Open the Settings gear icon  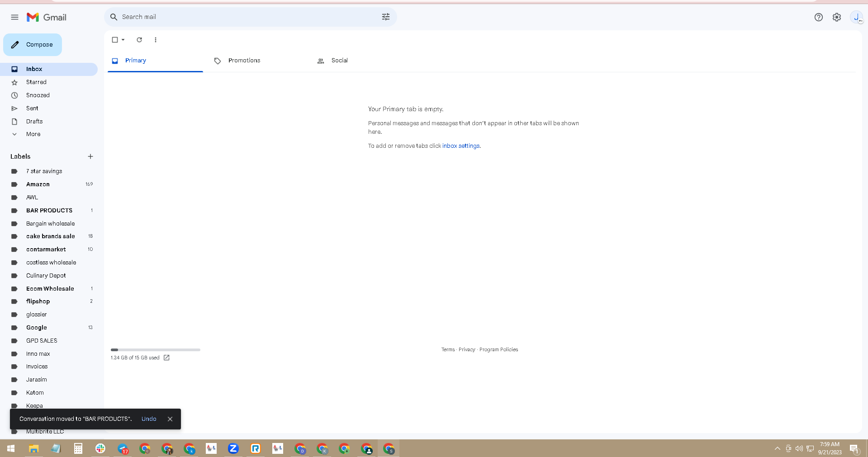(837, 17)
